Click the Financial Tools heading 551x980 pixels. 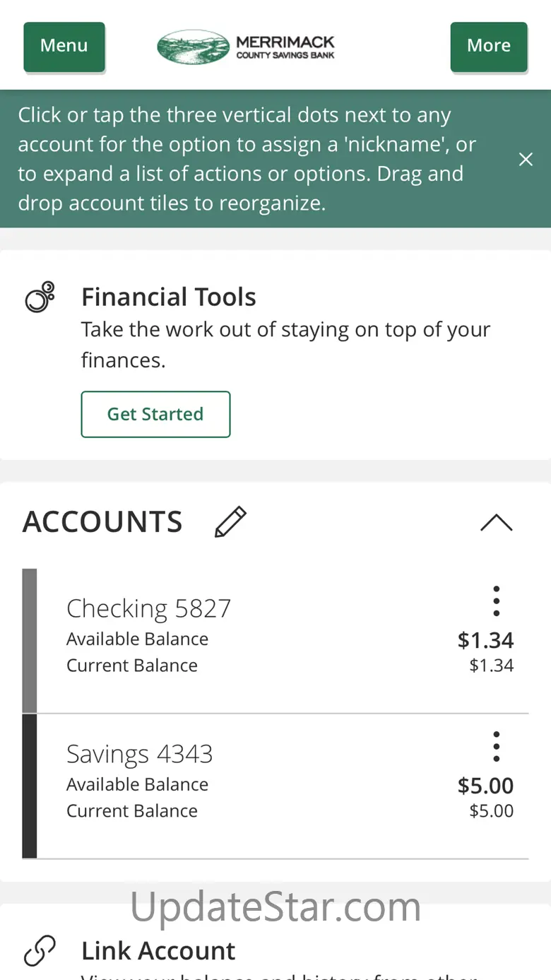[x=169, y=297]
